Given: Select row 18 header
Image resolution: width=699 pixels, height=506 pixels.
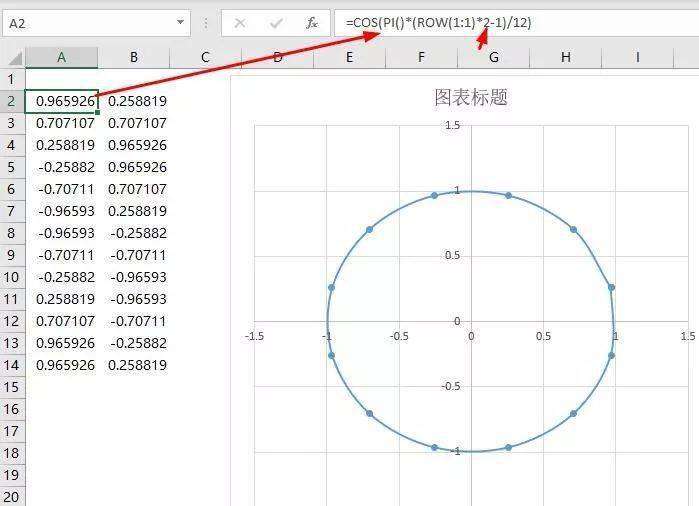Looking at the screenshot, I should [12, 453].
